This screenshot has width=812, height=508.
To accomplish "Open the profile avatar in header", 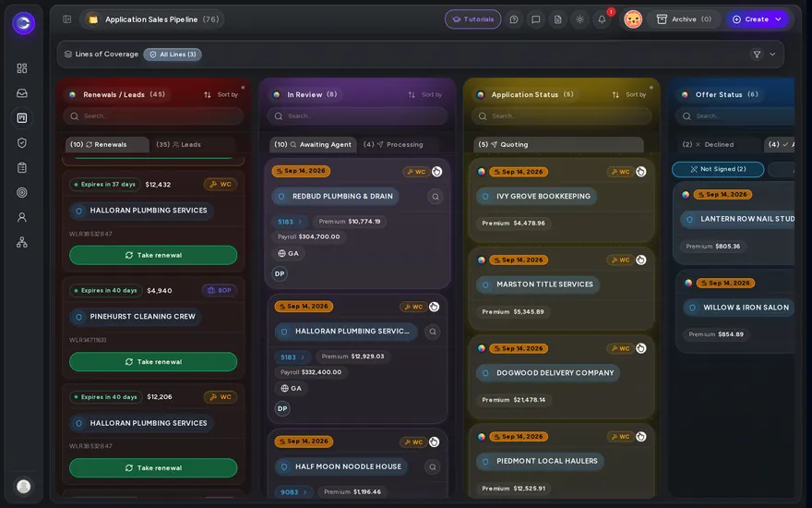I will [633, 19].
